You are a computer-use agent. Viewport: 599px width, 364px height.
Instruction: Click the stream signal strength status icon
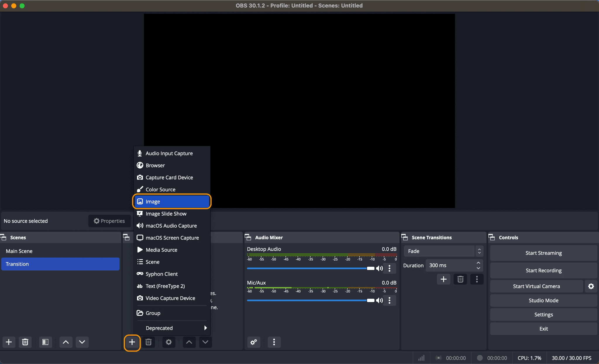(421, 358)
